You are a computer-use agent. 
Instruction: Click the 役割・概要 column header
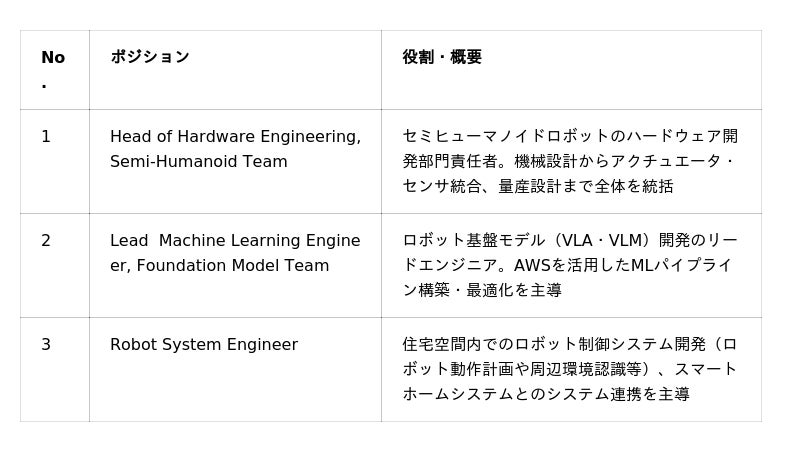[x=442, y=57]
